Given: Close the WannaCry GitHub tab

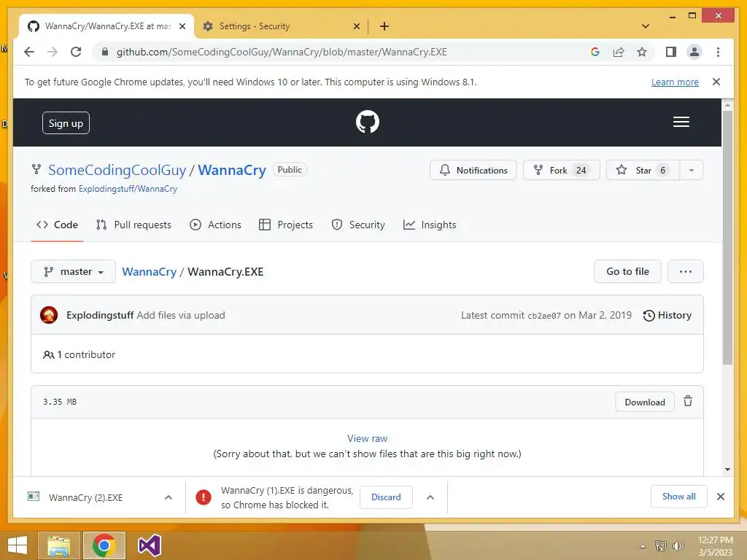Looking at the screenshot, I should (182, 26).
